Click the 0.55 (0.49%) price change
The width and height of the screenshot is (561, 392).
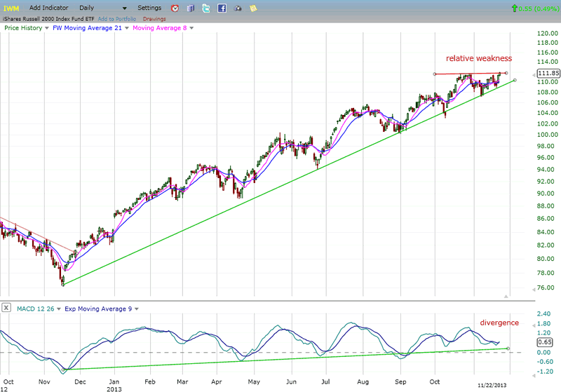coord(539,8)
